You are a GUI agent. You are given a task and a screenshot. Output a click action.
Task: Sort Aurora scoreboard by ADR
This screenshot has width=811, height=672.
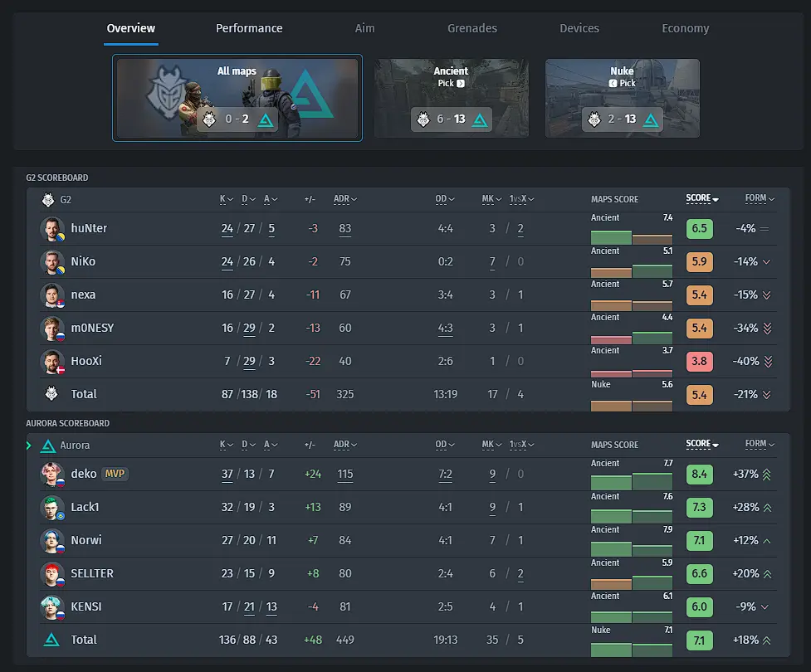[345, 445]
